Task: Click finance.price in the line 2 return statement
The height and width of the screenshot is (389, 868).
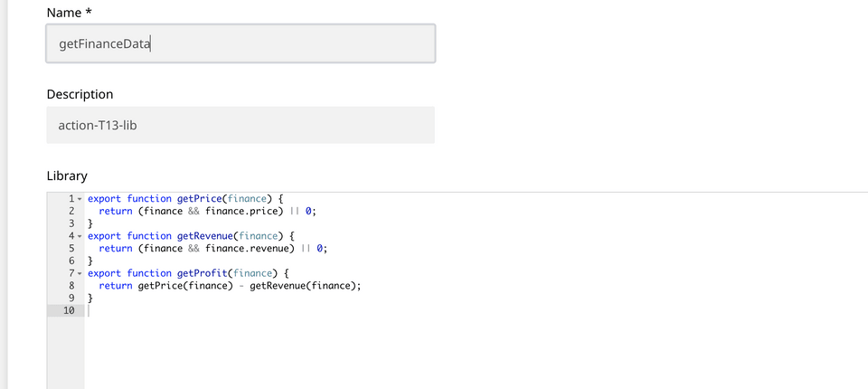Action: pyautogui.click(x=241, y=211)
